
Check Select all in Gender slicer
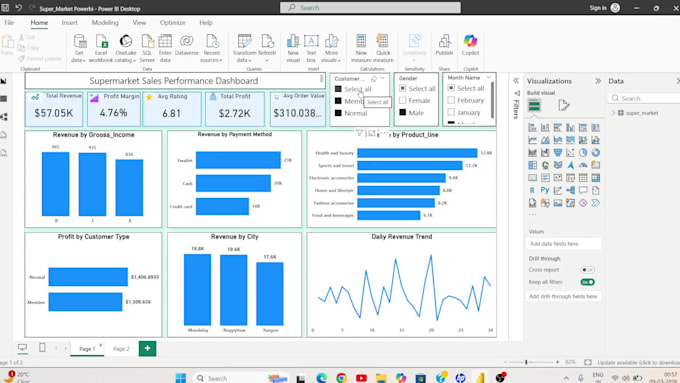(x=402, y=88)
